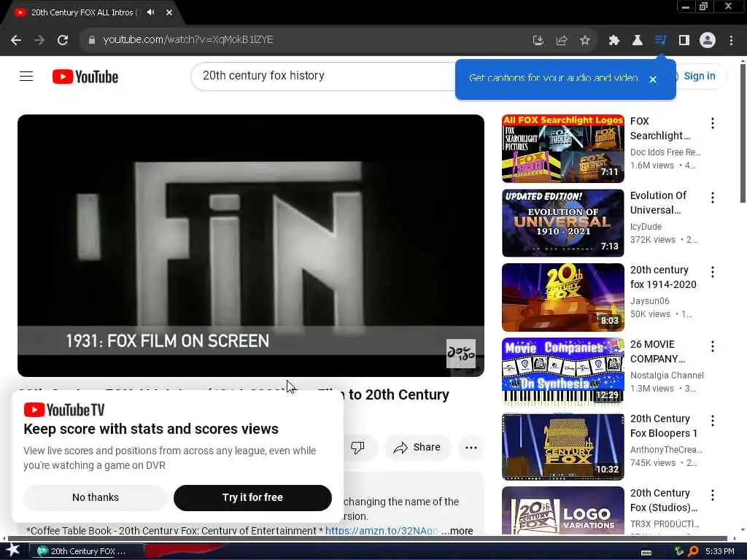Click the orange search icon in system tray
747x560 pixels.
tap(693, 551)
